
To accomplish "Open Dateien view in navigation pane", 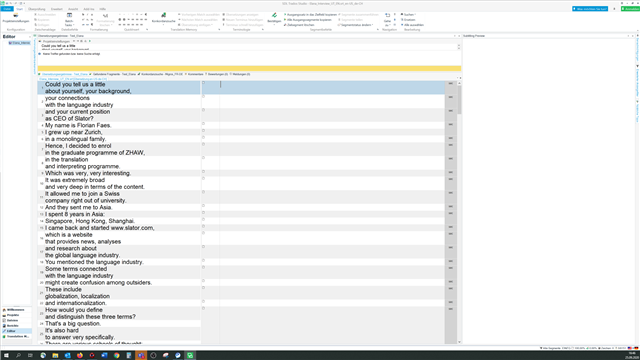I will pyautogui.click(x=16, y=320).
